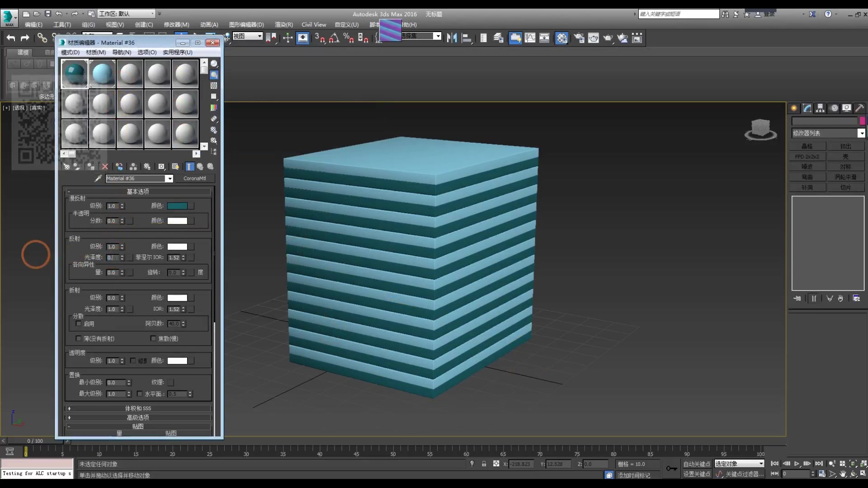Open the 渲染(R) menu
The width and height of the screenshot is (868, 488).
pyautogui.click(x=283, y=25)
